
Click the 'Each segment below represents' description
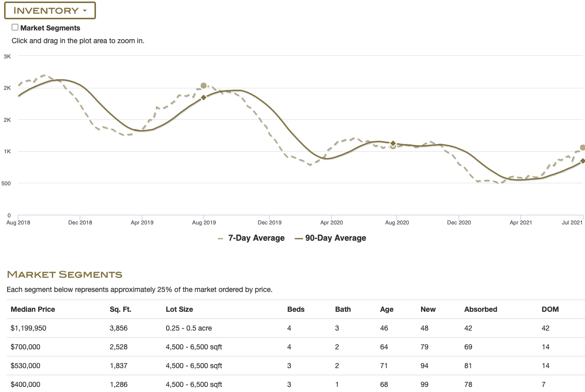pos(140,289)
